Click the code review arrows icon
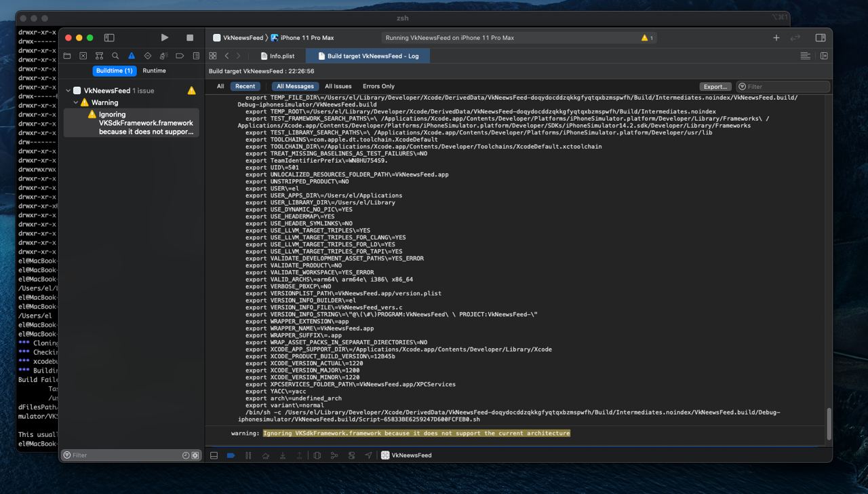Image resolution: width=868 pixels, height=494 pixels. coord(795,38)
